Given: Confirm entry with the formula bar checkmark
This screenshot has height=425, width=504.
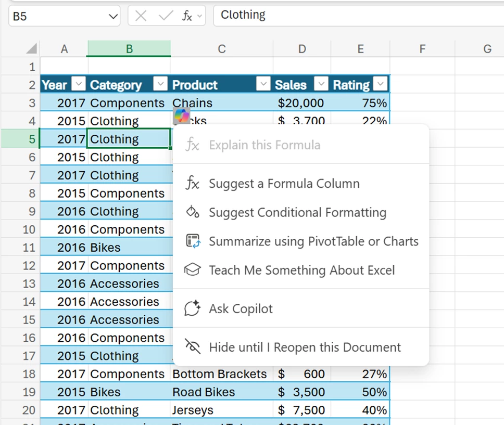Looking at the screenshot, I should point(166,16).
